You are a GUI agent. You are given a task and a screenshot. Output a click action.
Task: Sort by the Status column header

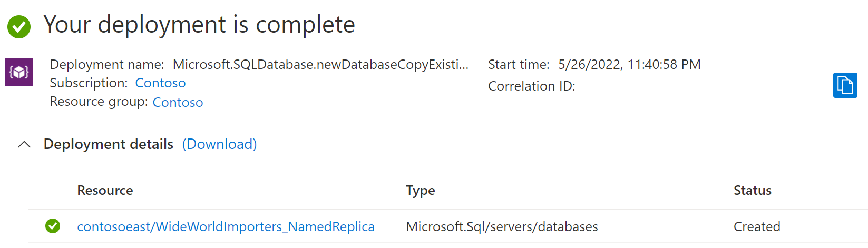(752, 191)
